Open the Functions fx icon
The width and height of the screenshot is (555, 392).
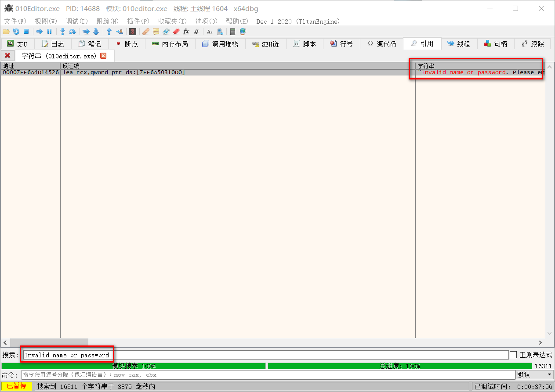coord(186,32)
